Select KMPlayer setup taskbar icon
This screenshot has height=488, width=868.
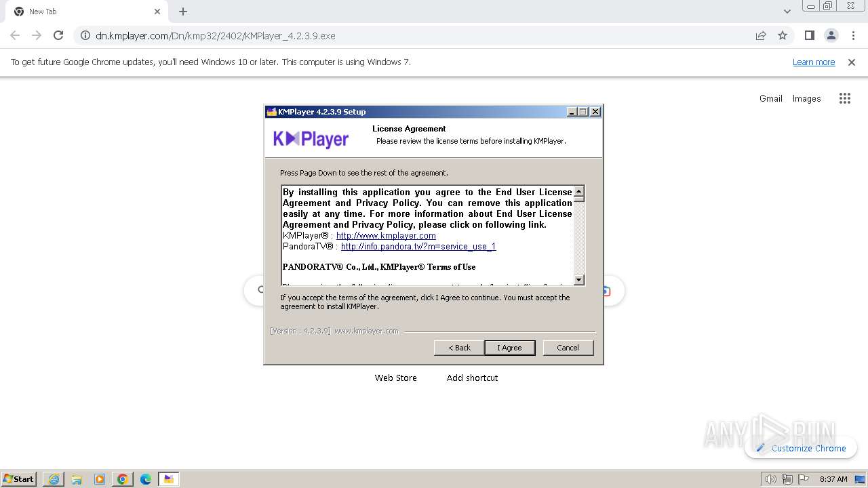[169, 479]
